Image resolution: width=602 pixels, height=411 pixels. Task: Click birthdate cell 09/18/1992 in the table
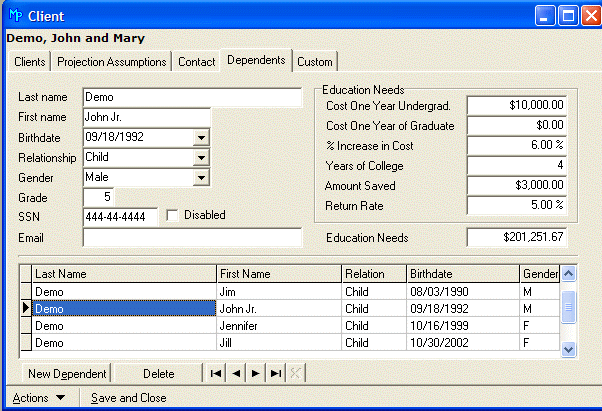[x=463, y=309]
